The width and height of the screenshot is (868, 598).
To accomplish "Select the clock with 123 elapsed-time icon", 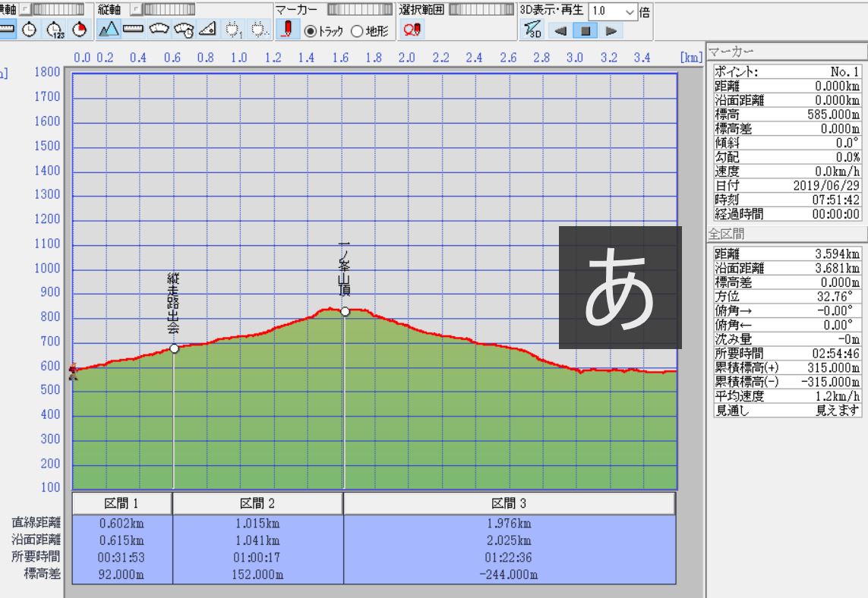I will click(x=55, y=30).
